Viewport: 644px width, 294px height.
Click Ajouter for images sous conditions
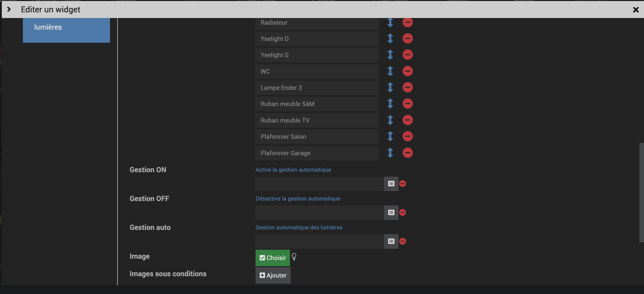(x=273, y=275)
